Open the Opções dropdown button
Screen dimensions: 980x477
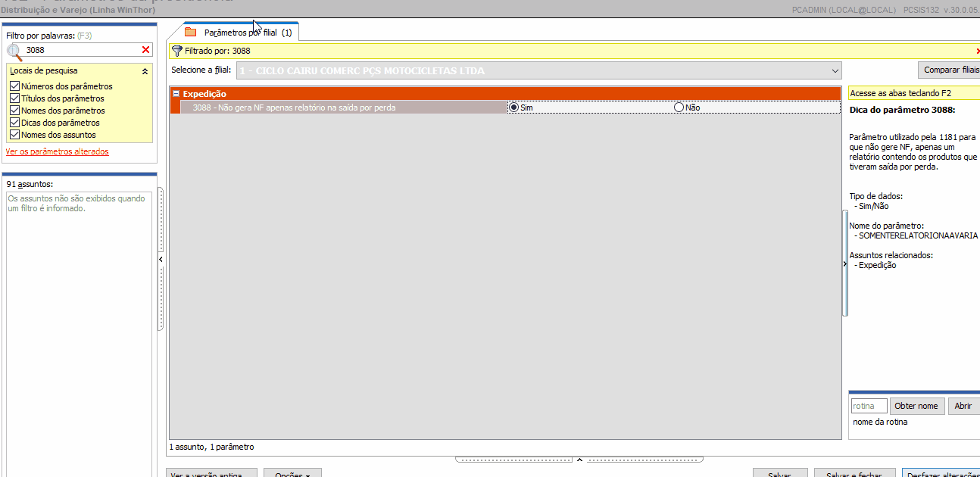(293, 473)
